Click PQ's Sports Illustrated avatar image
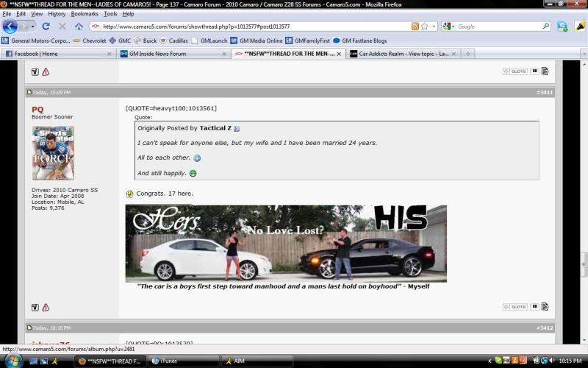588x368 pixels. click(53, 153)
